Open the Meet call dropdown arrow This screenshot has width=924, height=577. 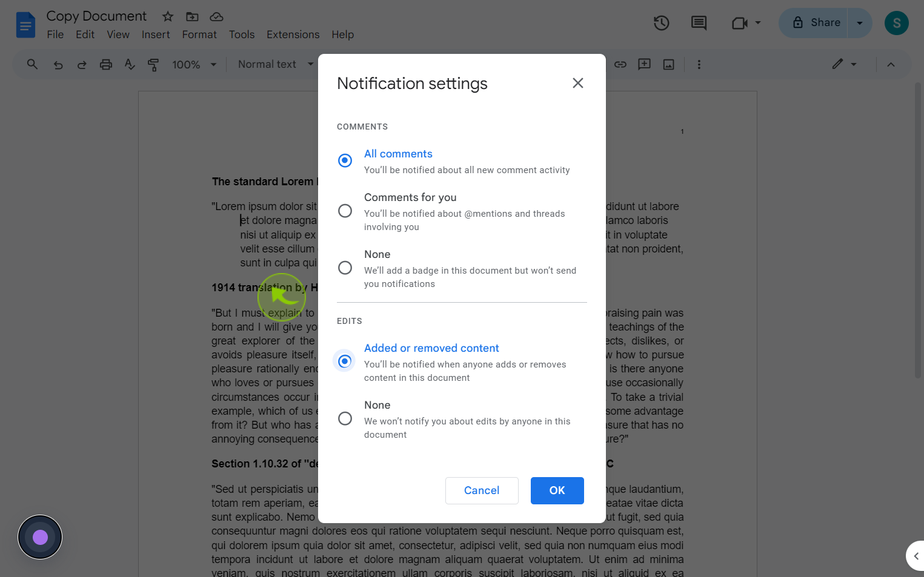[758, 23]
